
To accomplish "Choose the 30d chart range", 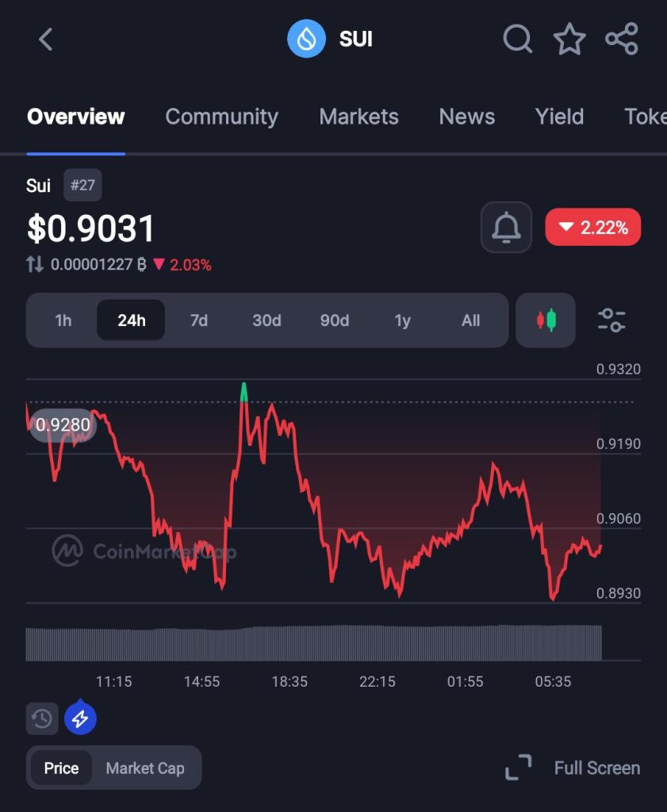I will [x=266, y=320].
